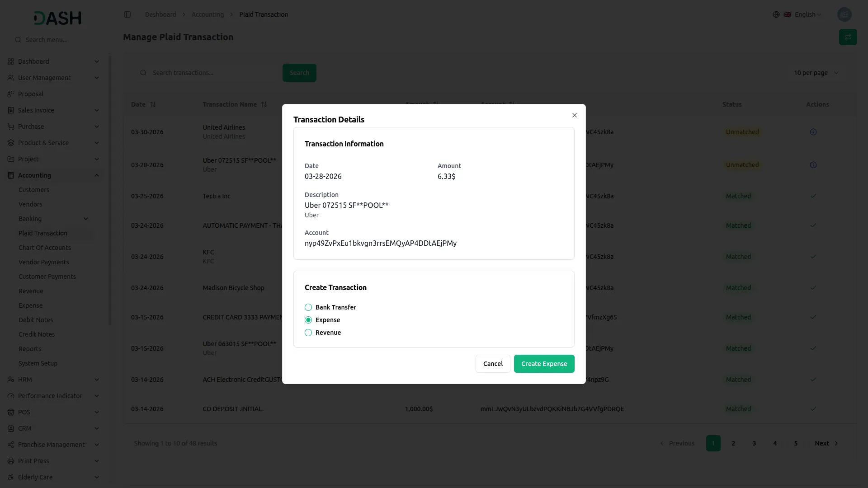The width and height of the screenshot is (868, 488).
Task: Click the Purchase cart icon
Action: pos(11,127)
